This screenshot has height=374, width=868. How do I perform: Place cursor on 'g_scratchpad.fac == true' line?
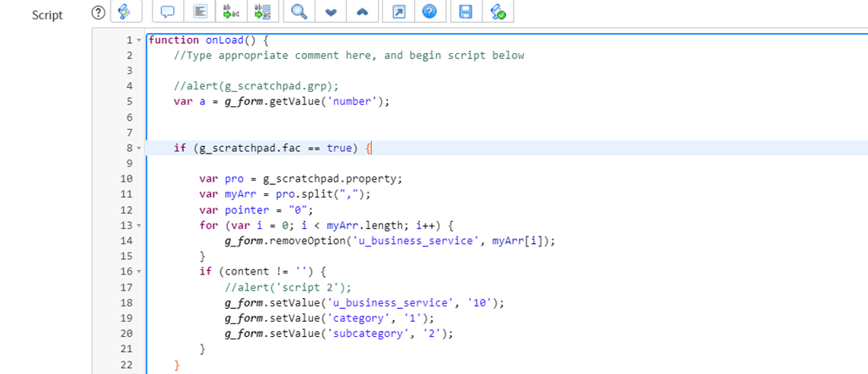coord(273,148)
